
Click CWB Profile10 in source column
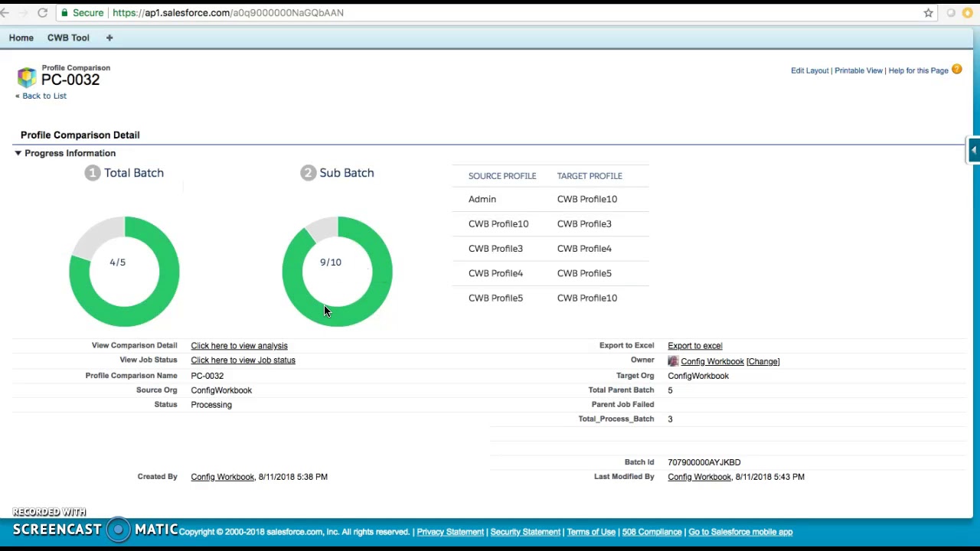pos(498,224)
